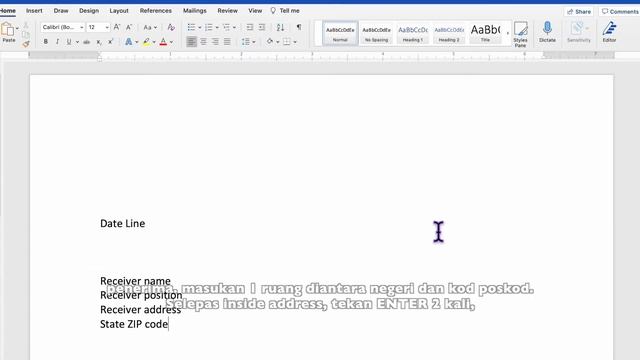Click the Multilevel list icon

(x=226, y=27)
